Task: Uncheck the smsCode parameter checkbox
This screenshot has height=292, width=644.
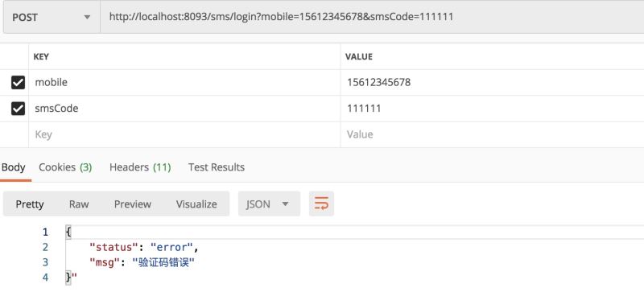Action: 18,109
